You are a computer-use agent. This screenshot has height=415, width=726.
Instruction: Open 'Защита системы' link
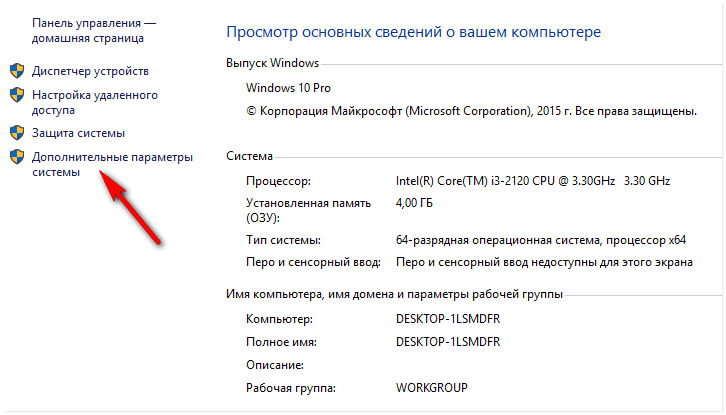(78, 133)
